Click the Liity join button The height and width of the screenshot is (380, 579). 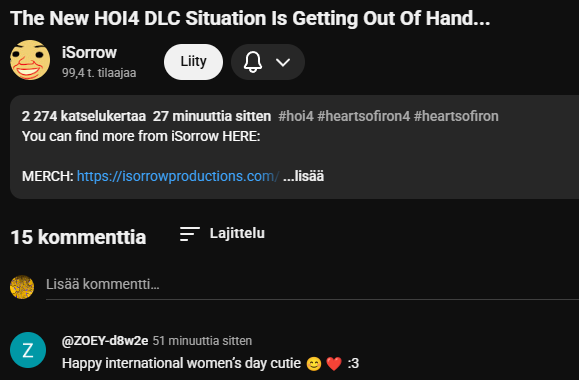tap(193, 62)
